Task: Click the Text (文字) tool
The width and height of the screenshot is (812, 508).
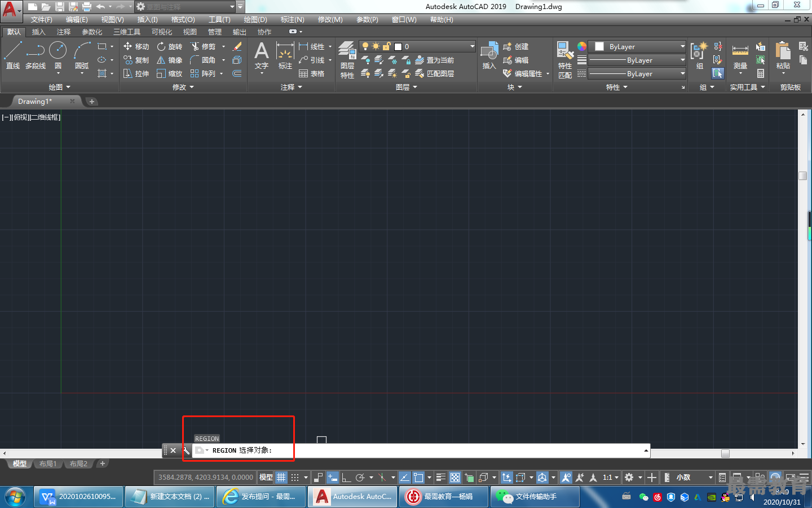Action: (262, 55)
